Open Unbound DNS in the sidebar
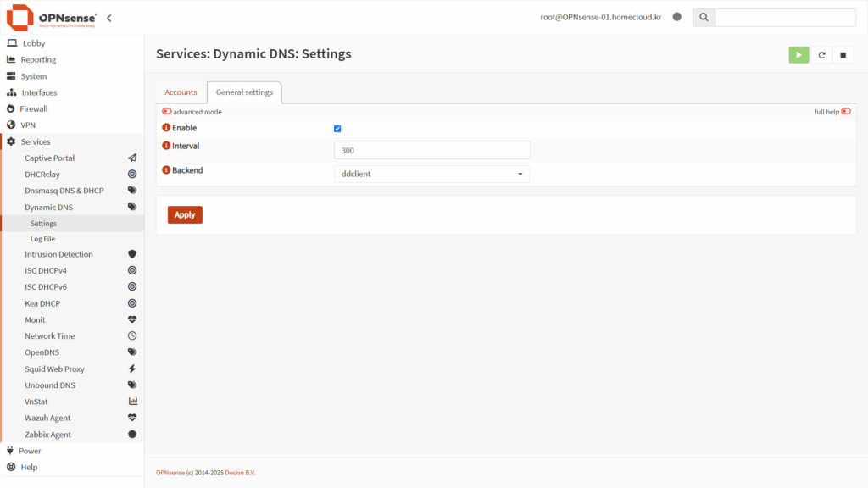 (50, 385)
